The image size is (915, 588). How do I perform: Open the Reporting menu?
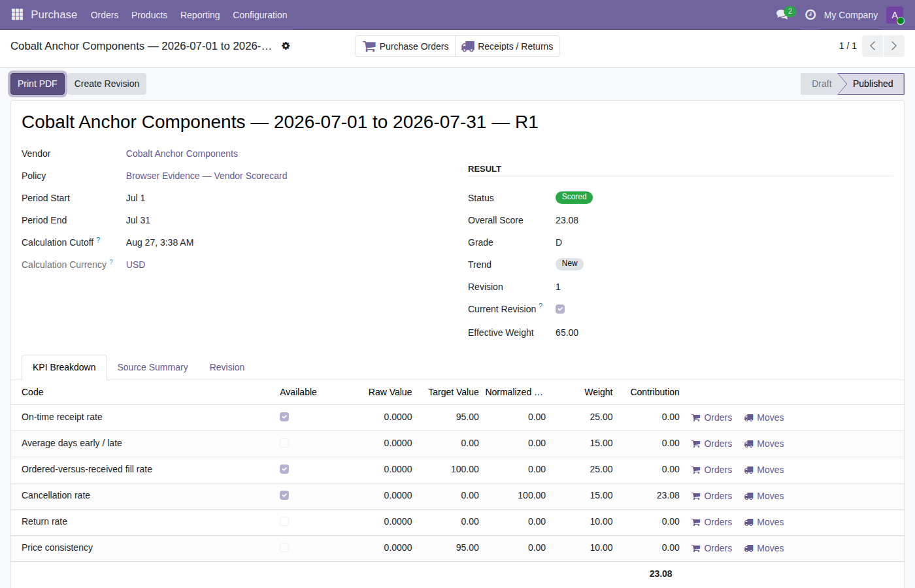(200, 15)
